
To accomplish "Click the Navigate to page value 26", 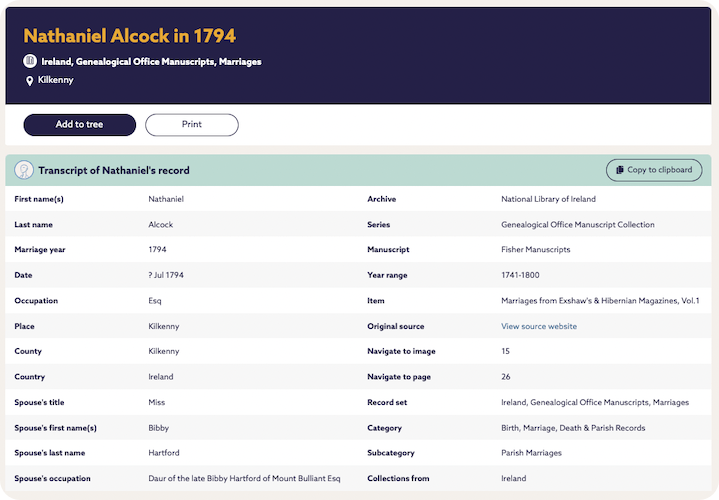I will tap(506, 377).
